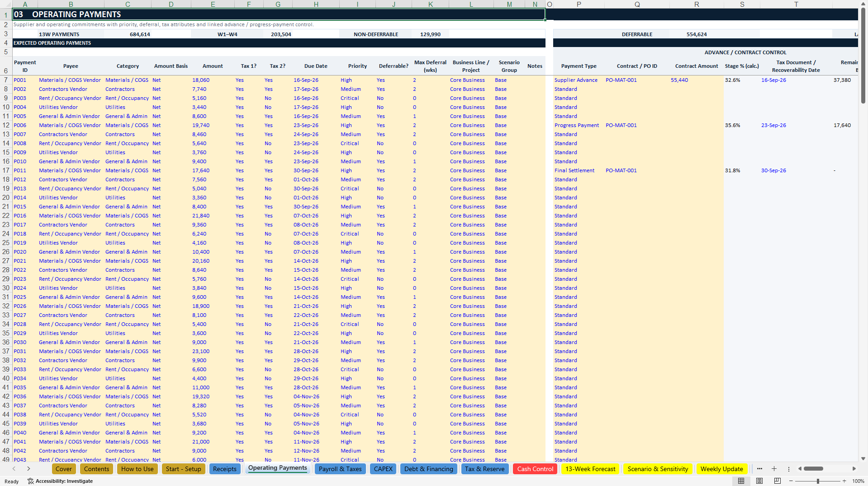The image size is (868, 486).
Task: Click the Supplier Advance payment type cell
Action: tap(579, 80)
